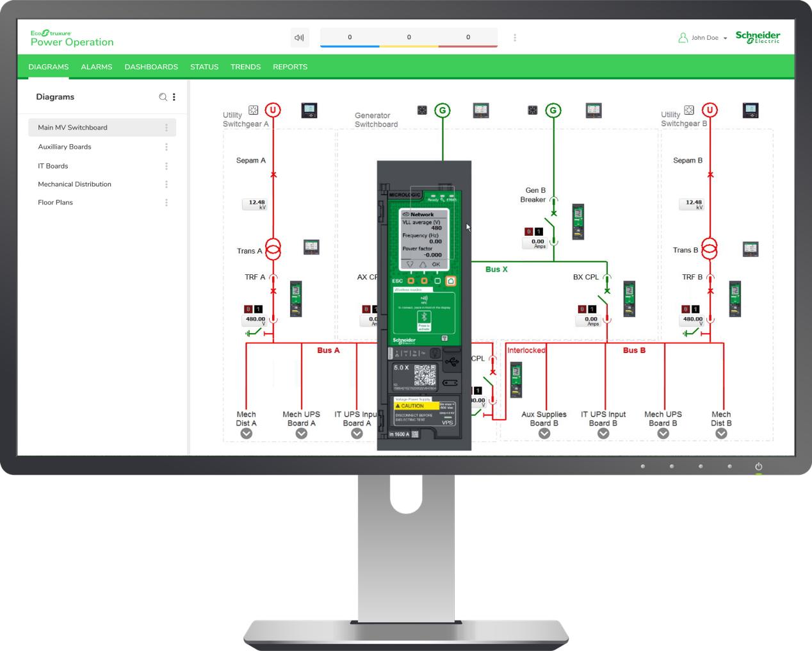
Task: Open the Diagrams panel three-dot menu
Action: tap(174, 97)
